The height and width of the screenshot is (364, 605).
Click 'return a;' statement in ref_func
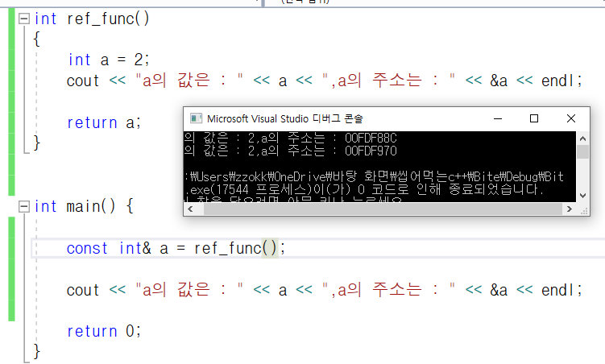tap(104, 122)
